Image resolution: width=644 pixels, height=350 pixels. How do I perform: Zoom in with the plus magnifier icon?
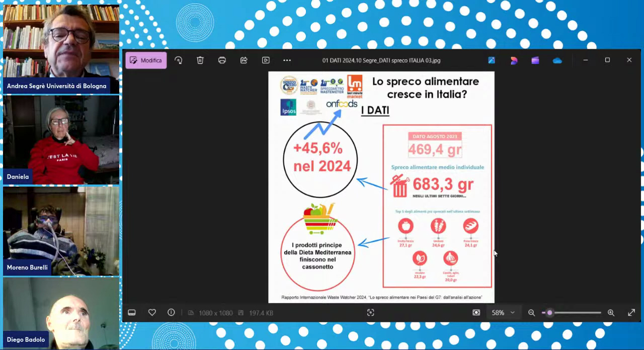click(611, 313)
